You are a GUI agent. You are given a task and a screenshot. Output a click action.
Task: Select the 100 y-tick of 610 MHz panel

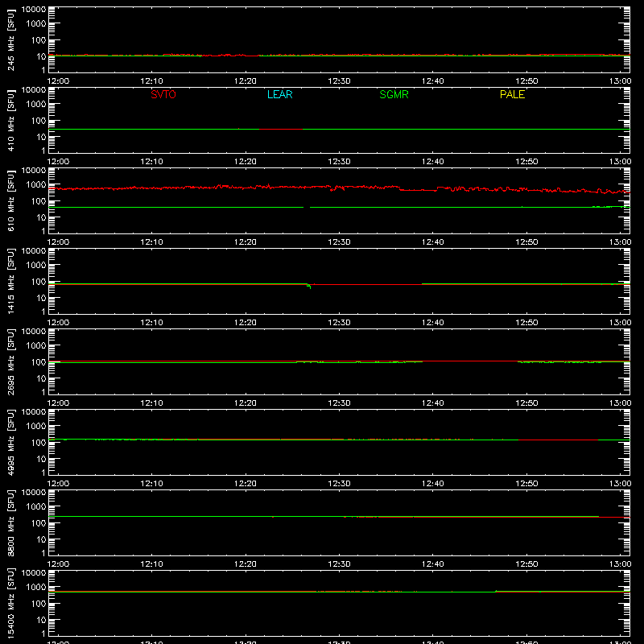pos(39,201)
